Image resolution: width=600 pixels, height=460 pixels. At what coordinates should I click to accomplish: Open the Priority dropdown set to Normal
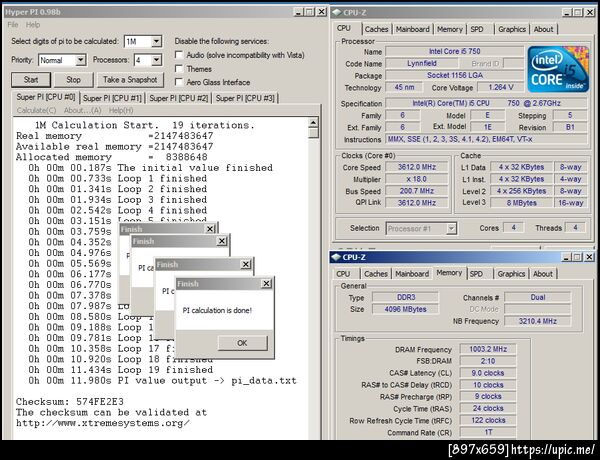tap(80, 60)
